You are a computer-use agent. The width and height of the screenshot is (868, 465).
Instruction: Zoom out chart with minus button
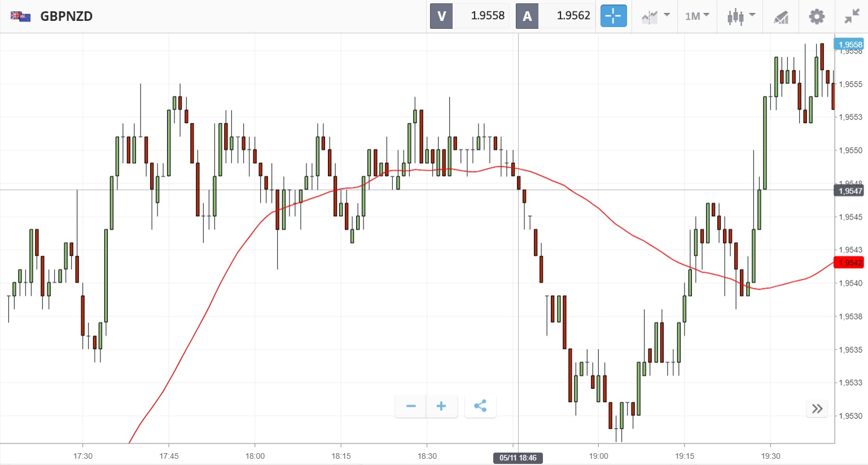411,406
